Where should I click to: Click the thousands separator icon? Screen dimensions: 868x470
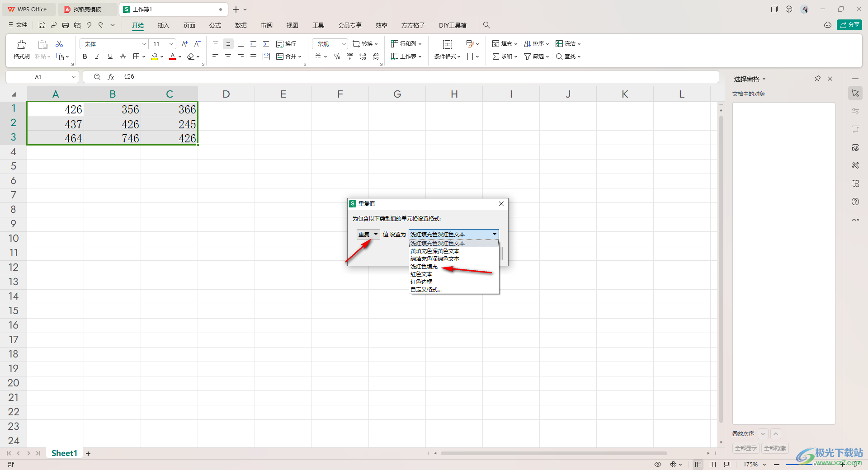coord(350,56)
